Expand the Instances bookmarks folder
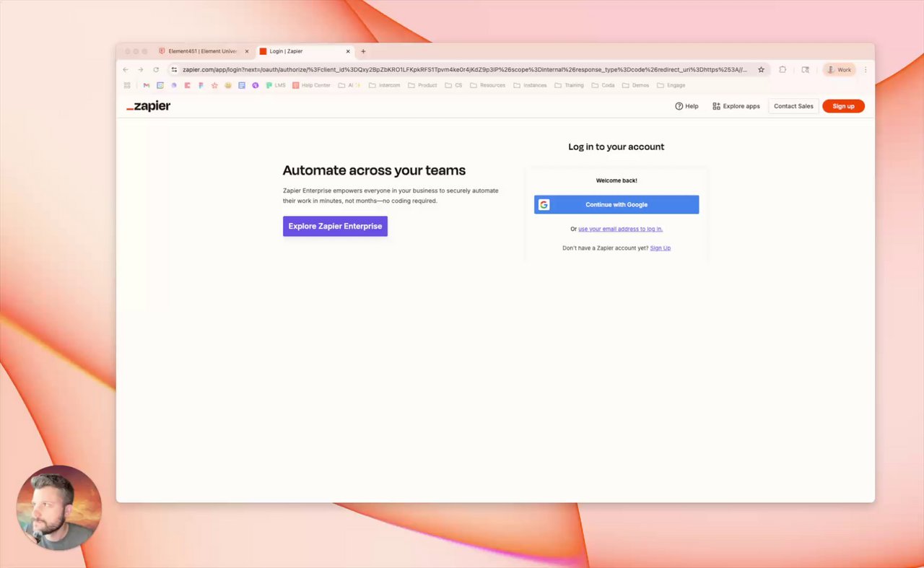 click(530, 85)
